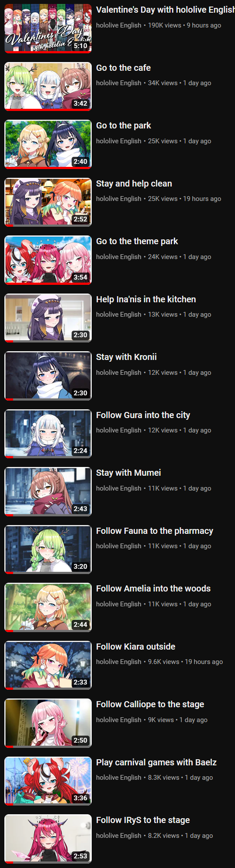Click hololive English channel under "Go to the cafe"
The image size is (235, 868).
point(119,83)
